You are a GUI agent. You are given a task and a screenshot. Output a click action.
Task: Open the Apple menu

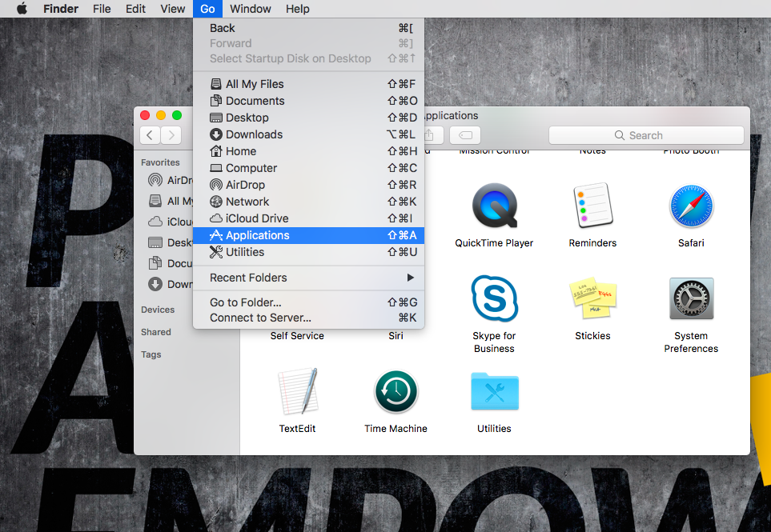(22, 9)
